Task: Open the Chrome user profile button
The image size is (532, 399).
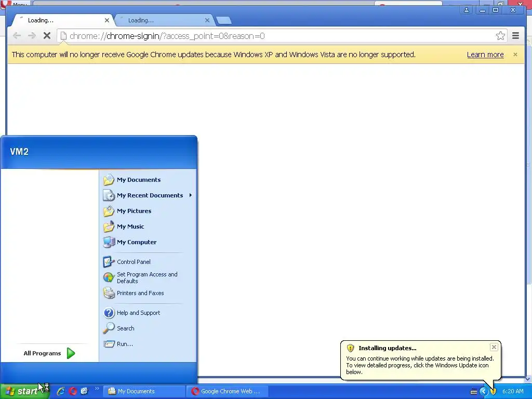Action: 467,10
